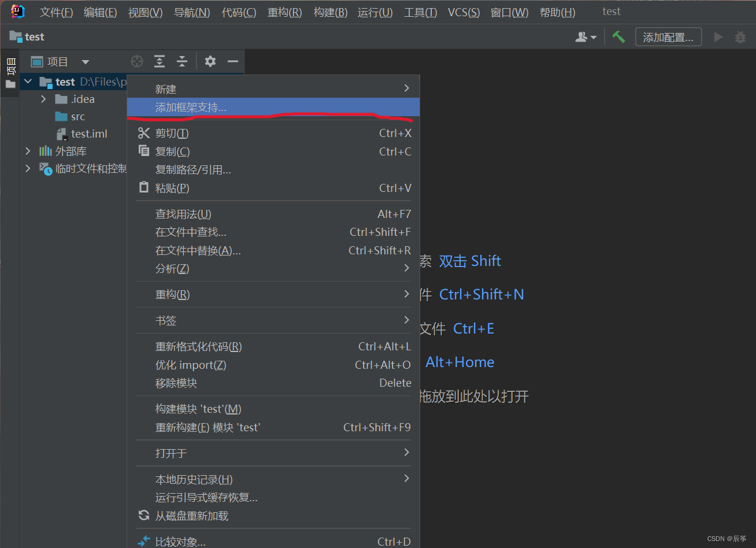Click the test.iml file icon

click(x=62, y=134)
